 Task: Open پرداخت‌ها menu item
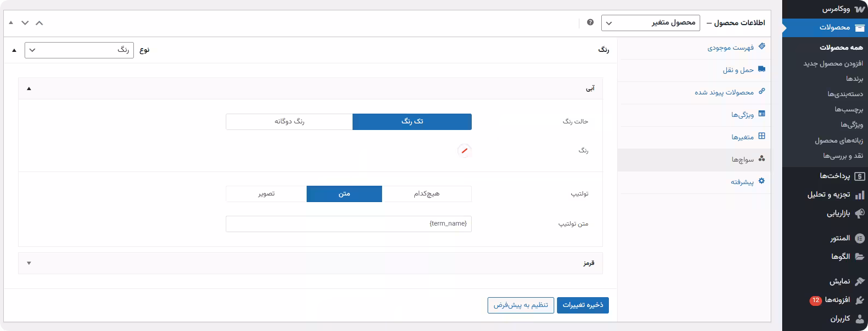click(x=825, y=176)
